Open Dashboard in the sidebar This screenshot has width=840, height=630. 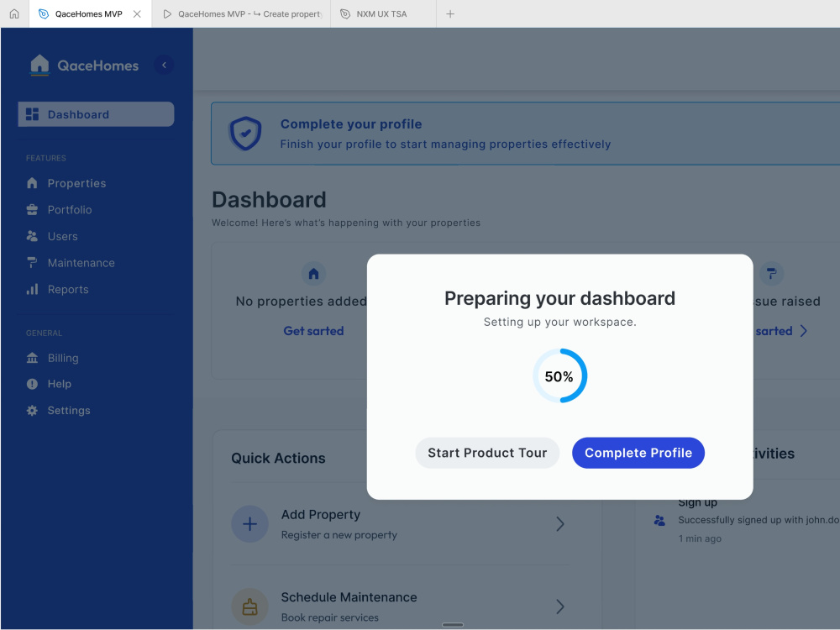(x=96, y=114)
